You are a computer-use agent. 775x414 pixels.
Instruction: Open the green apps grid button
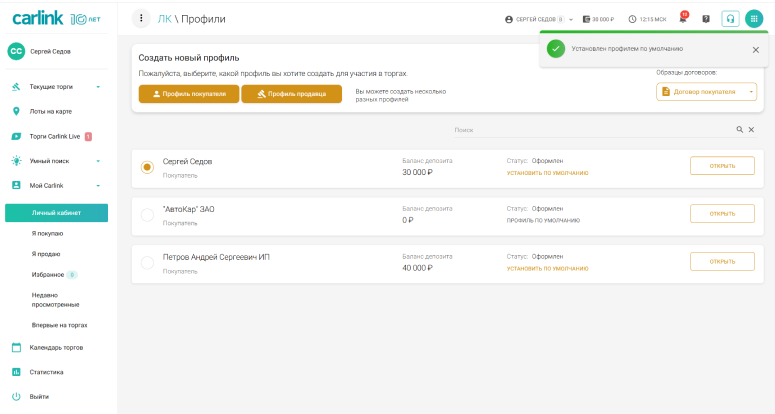[755, 19]
